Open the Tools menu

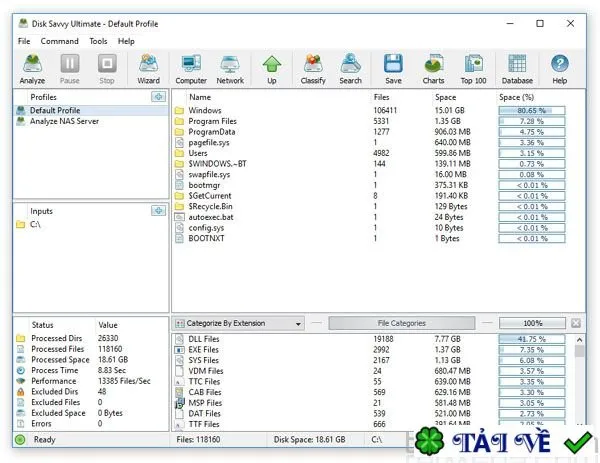(x=98, y=41)
